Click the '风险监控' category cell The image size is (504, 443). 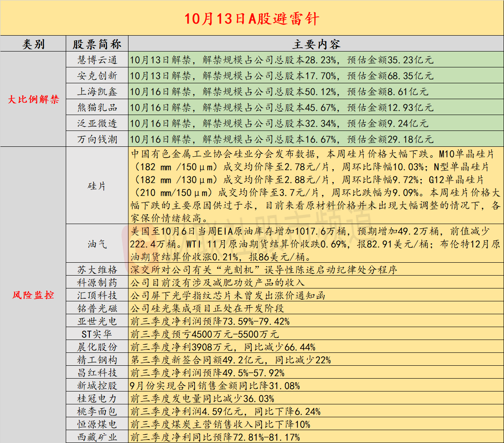tap(33, 295)
